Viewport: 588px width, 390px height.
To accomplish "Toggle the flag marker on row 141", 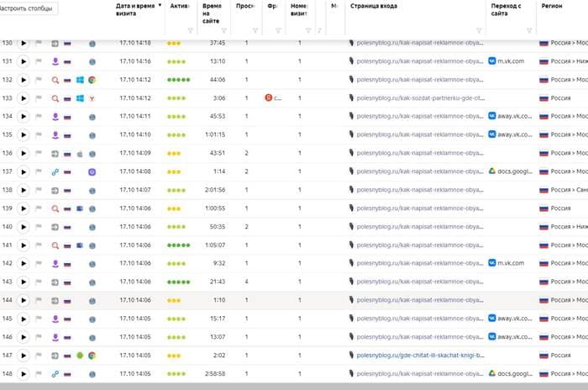I will coord(39,245).
